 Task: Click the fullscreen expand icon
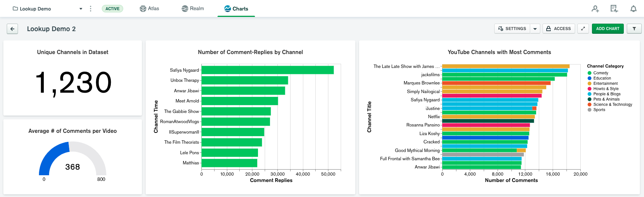(x=583, y=29)
